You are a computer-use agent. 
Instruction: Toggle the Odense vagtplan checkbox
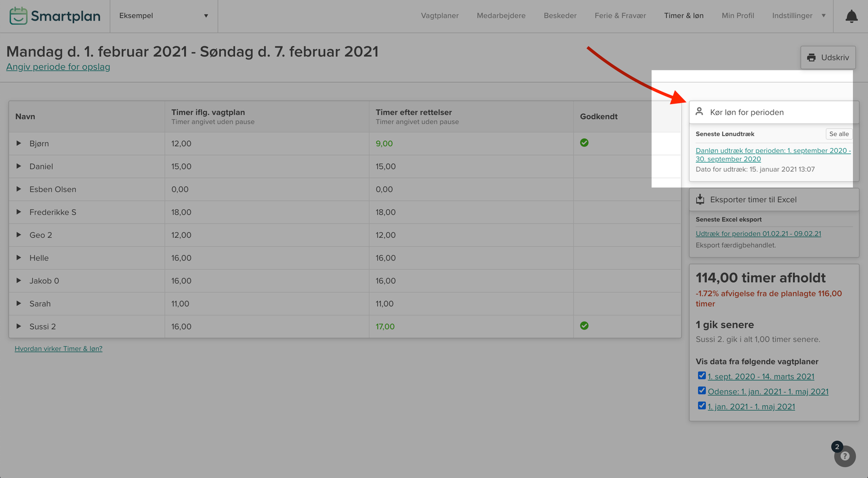tap(701, 391)
